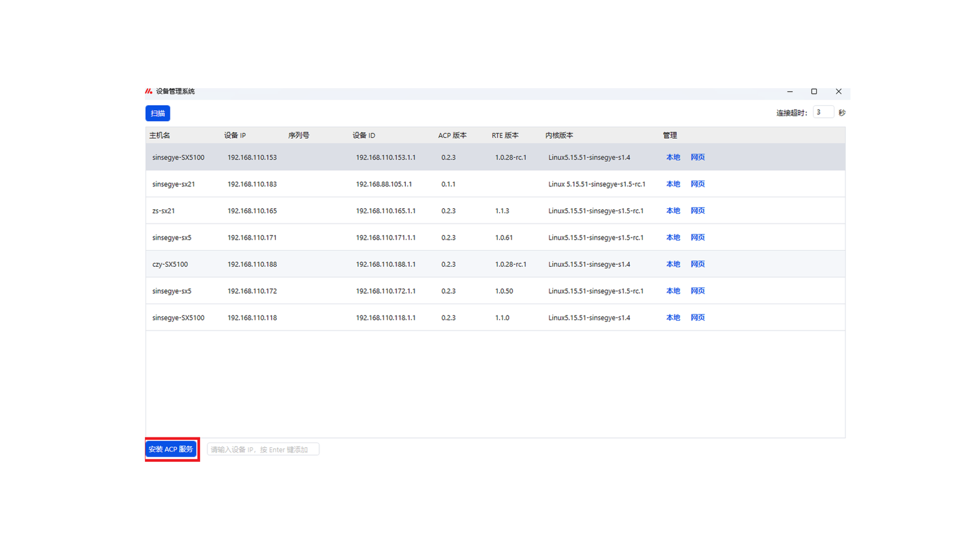Click the ACP 版本 column header
This screenshot has width=980, height=551.
tap(452, 135)
